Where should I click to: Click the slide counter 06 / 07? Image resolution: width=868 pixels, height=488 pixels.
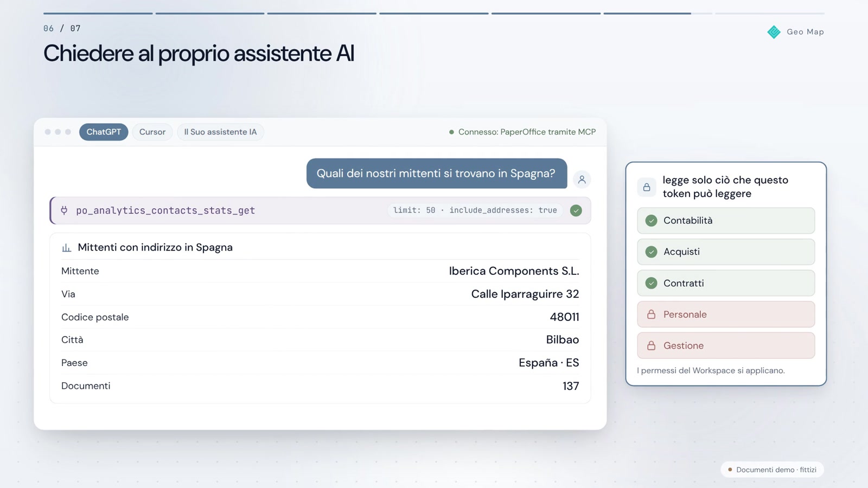pos(62,28)
